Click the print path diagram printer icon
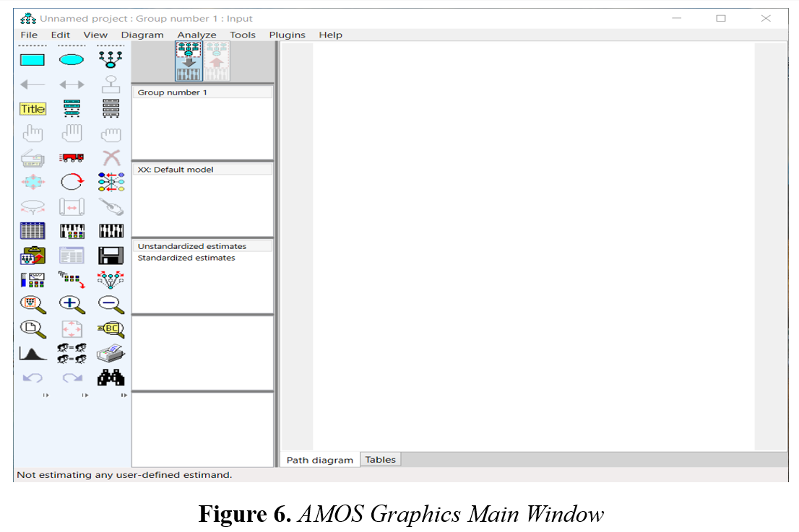This screenshot has height=532, width=799. click(x=111, y=353)
